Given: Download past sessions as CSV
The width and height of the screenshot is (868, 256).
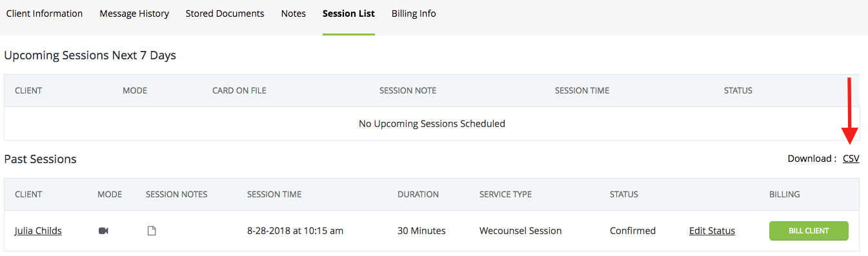Looking at the screenshot, I should point(851,159).
